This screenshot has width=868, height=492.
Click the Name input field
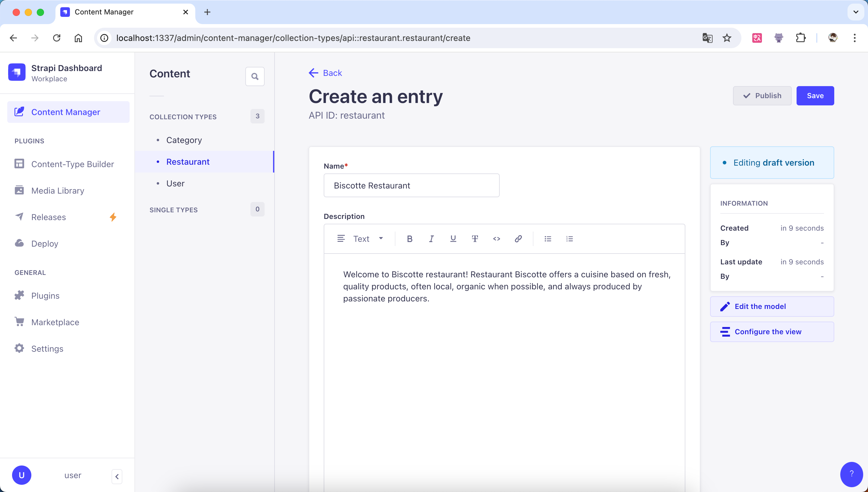[411, 185]
